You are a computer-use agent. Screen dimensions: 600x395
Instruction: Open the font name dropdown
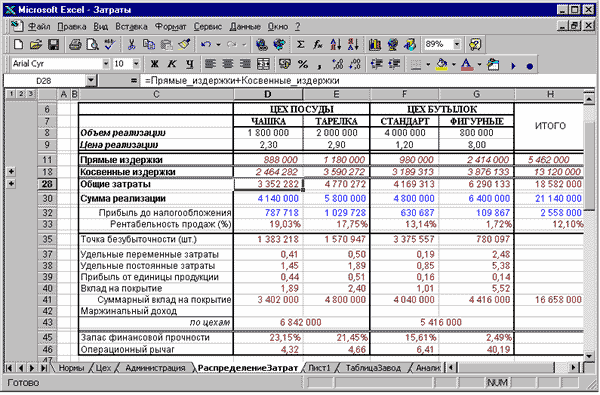tap(106, 64)
